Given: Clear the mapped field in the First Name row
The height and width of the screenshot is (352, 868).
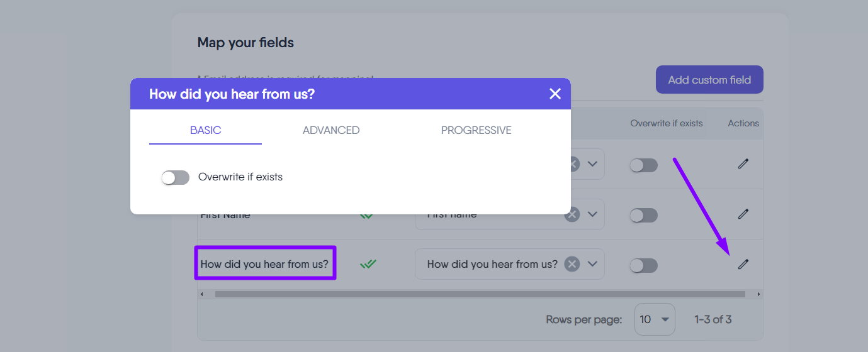Looking at the screenshot, I should click(572, 215).
